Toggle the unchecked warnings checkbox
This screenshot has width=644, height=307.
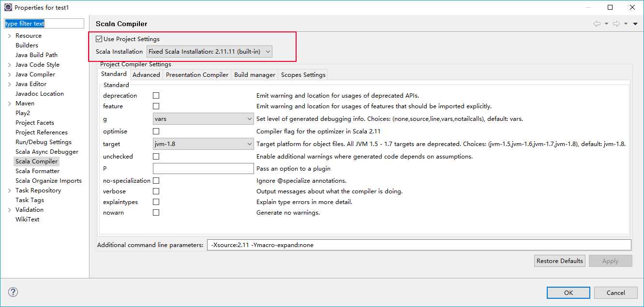click(x=156, y=157)
